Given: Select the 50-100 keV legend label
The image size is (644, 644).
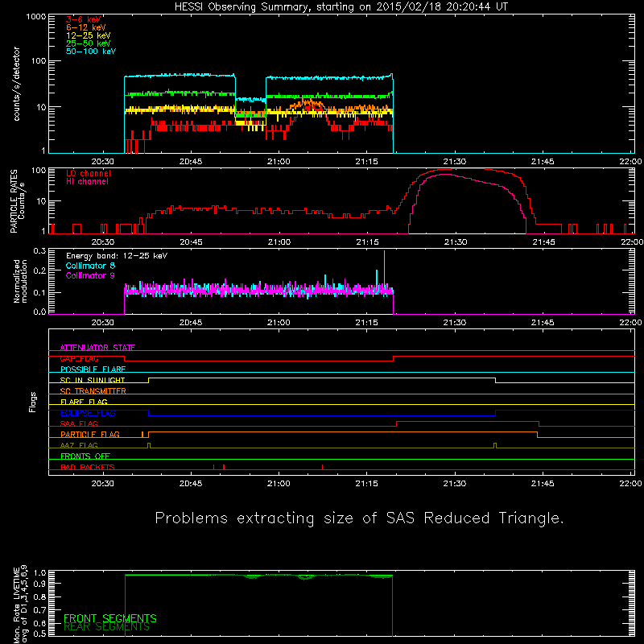Looking at the screenshot, I should click(91, 52).
